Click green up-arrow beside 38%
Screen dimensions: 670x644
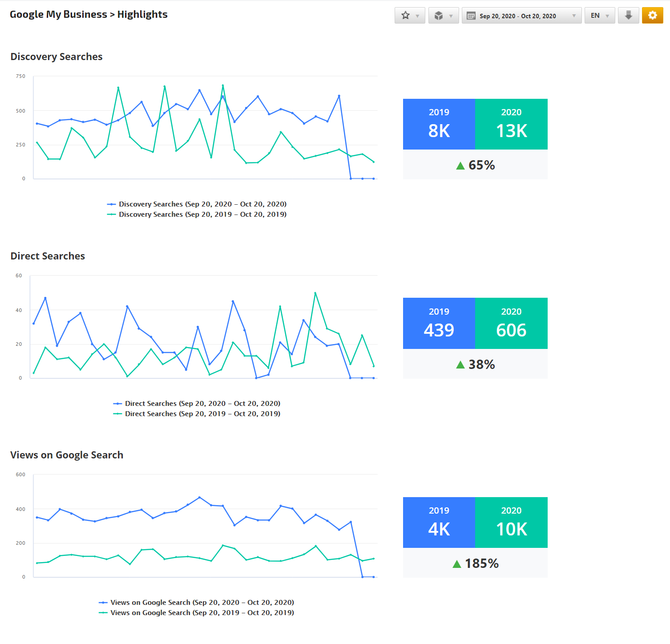(460, 365)
